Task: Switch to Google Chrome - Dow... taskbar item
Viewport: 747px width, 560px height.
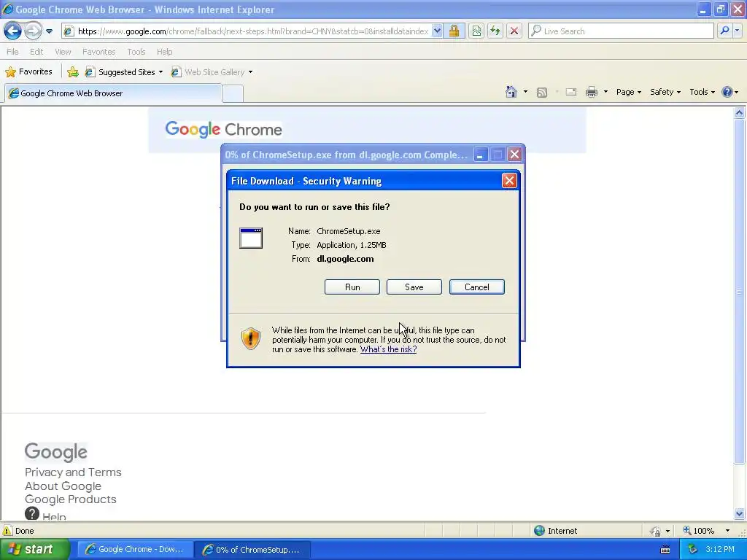Action: tap(135, 550)
